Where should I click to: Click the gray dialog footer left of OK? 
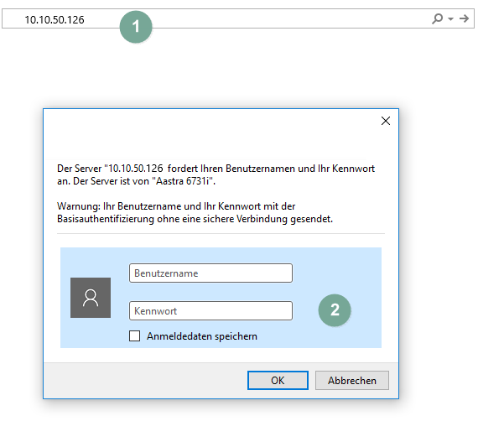tap(143, 380)
